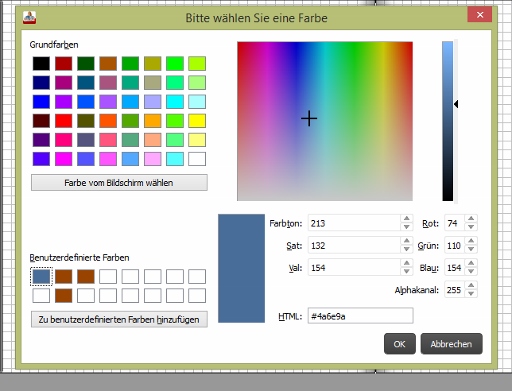Viewport: 512px width, 391px height.
Task: Confirm the color with OK
Action: (x=400, y=344)
